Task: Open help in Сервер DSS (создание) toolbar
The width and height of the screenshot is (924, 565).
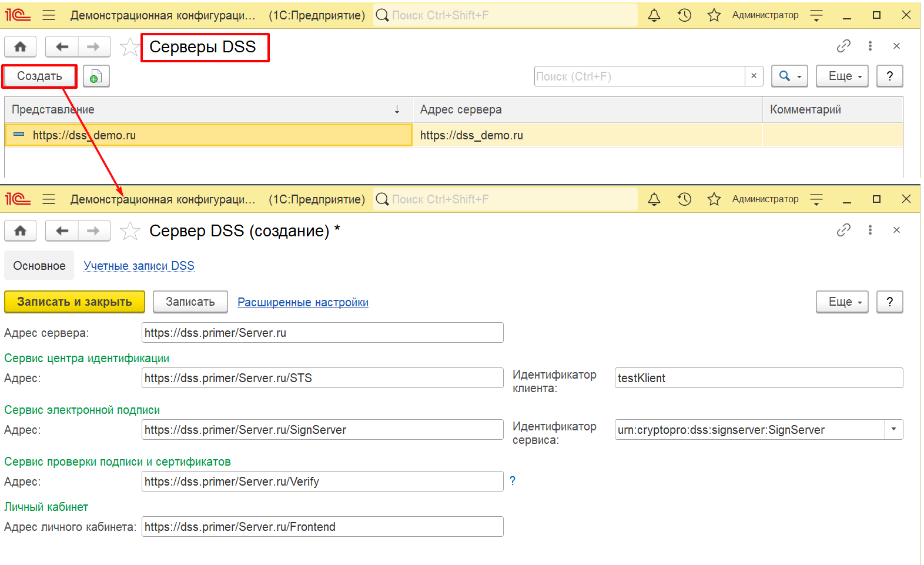Action: coord(890,302)
